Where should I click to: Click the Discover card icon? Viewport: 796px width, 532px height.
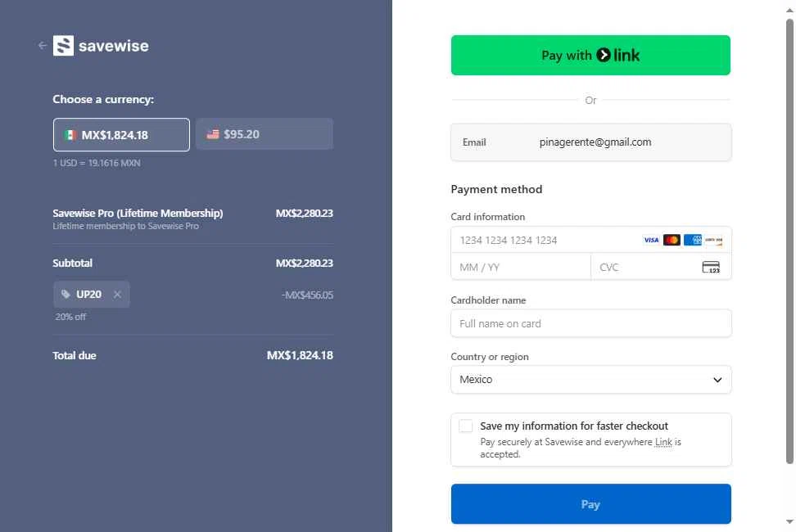713,240
